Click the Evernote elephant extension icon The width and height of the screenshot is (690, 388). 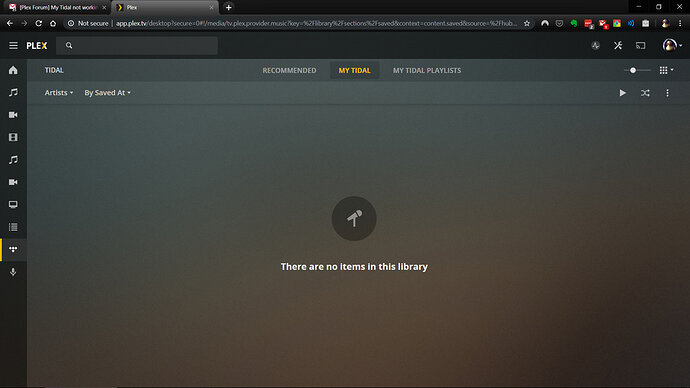pos(574,23)
